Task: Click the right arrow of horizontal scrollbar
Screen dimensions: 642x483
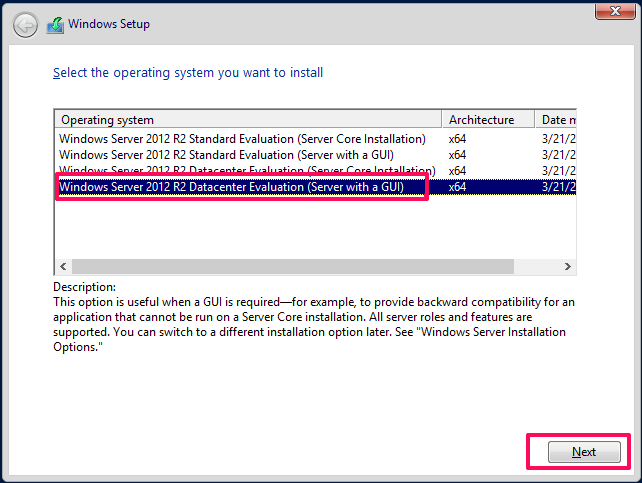Action: [x=567, y=266]
